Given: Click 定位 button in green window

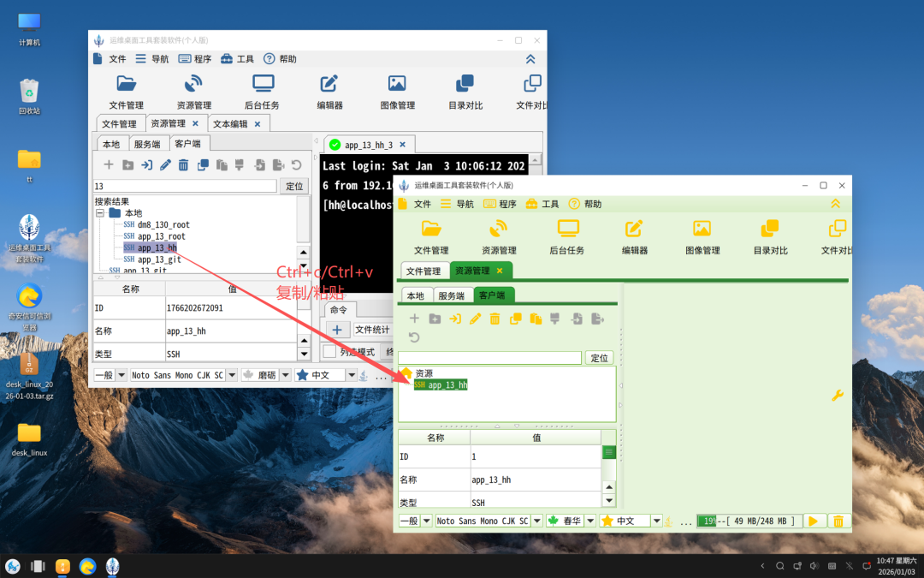Looking at the screenshot, I should click(x=599, y=357).
